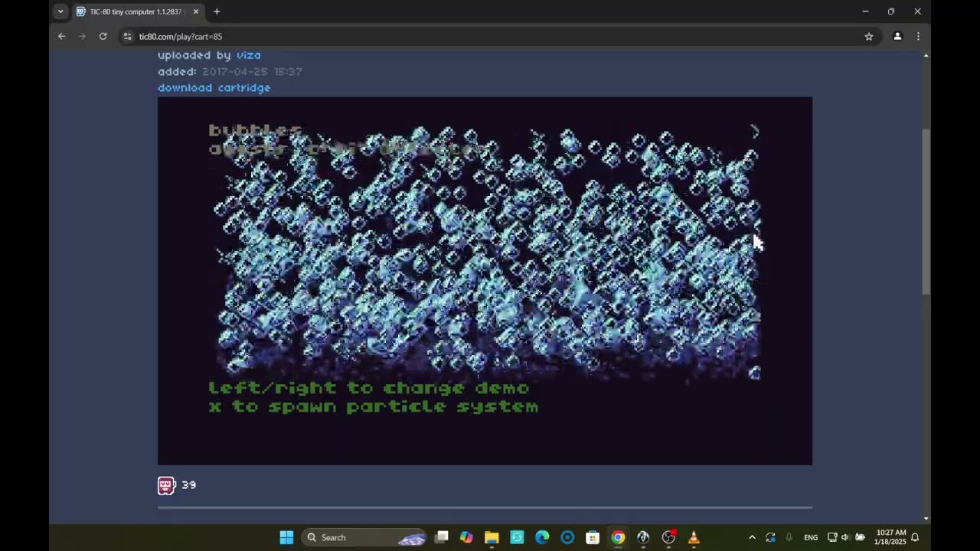The width and height of the screenshot is (980, 551).
Task: Click the address bar URL tic80.com/play?cart=85
Action: [x=181, y=36]
